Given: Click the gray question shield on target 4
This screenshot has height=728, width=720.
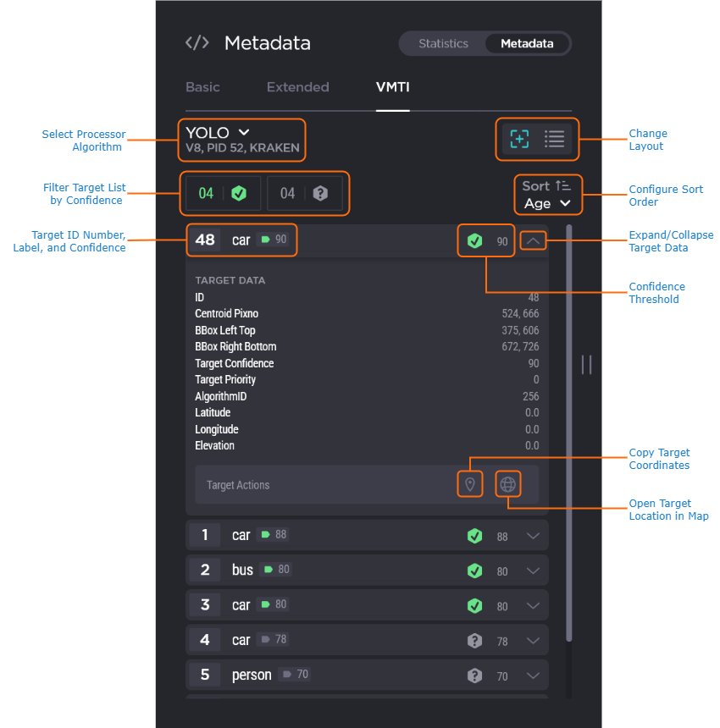Looking at the screenshot, I should pyautogui.click(x=474, y=641).
